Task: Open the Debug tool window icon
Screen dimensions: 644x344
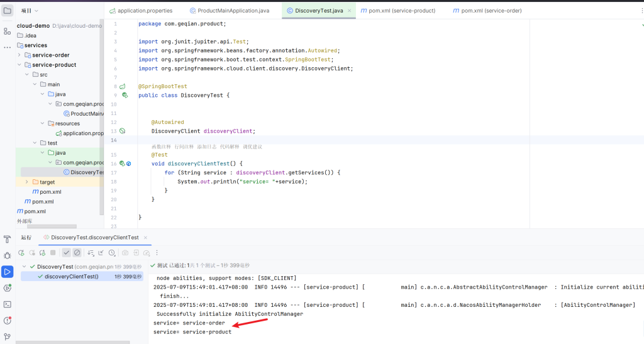Action: pos(8,255)
